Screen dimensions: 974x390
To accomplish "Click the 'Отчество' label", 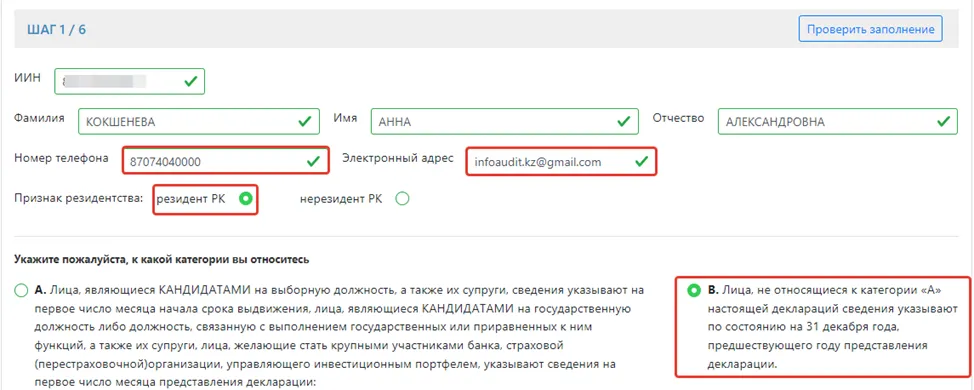I will tap(678, 118).
